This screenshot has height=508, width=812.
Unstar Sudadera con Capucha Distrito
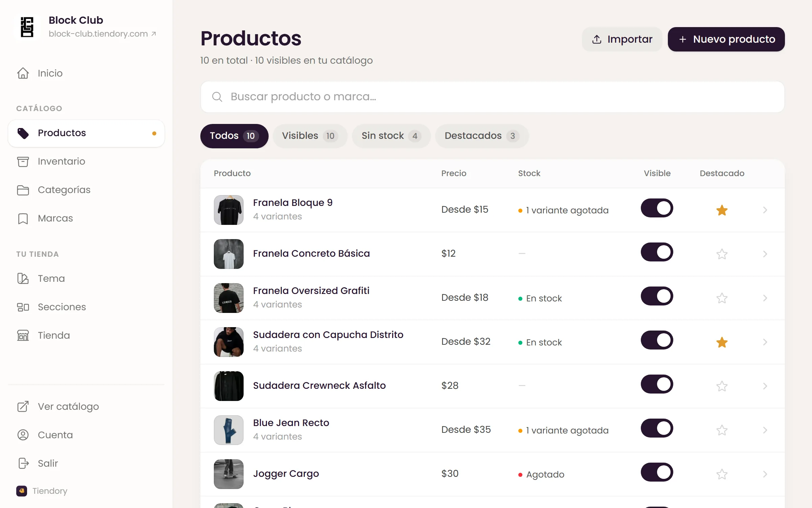722,342
